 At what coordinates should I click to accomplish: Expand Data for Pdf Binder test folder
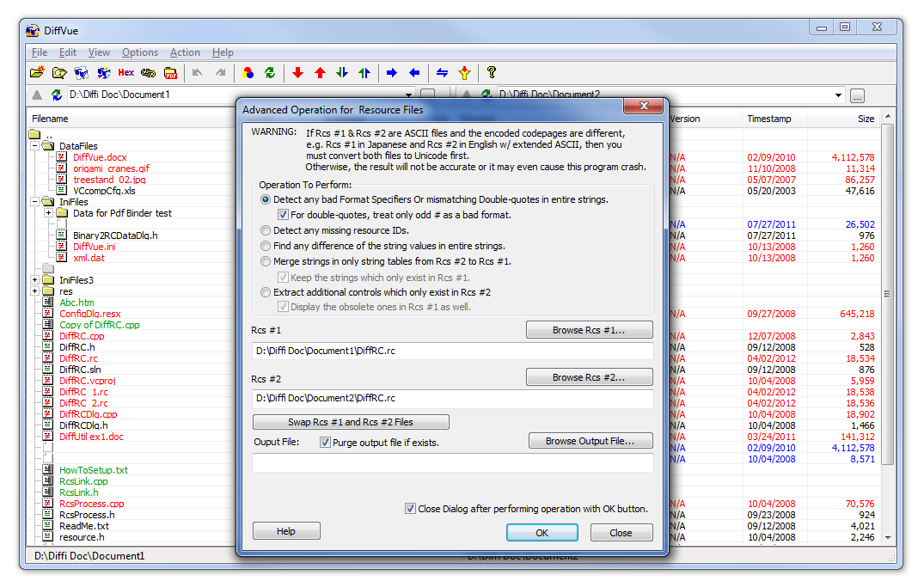tap(49, 213)
